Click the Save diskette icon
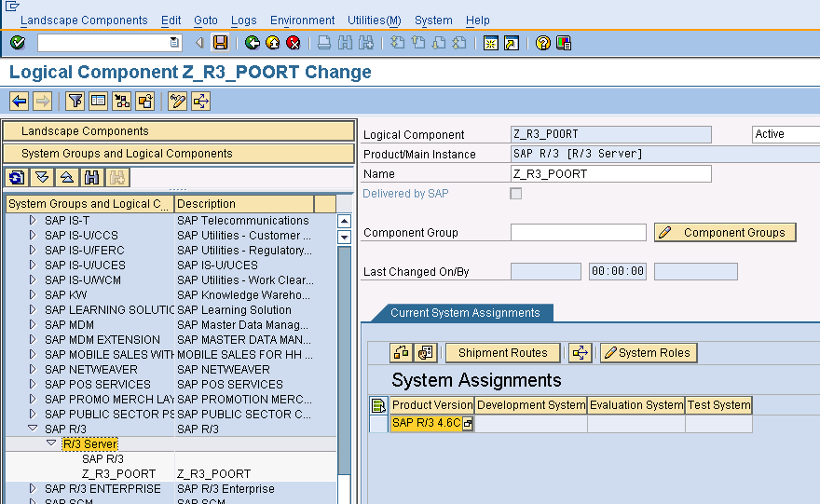The width and height of the screenshot is (820, 504). 220,42
